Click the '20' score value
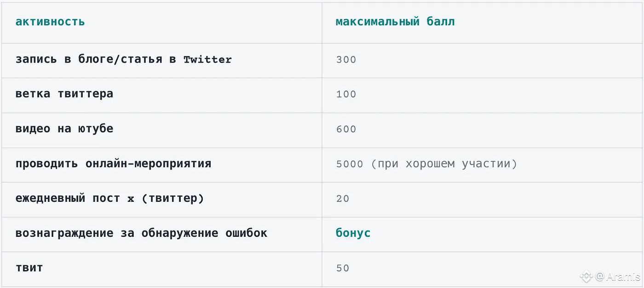The image size is (644, 288). tap(343, 199)
